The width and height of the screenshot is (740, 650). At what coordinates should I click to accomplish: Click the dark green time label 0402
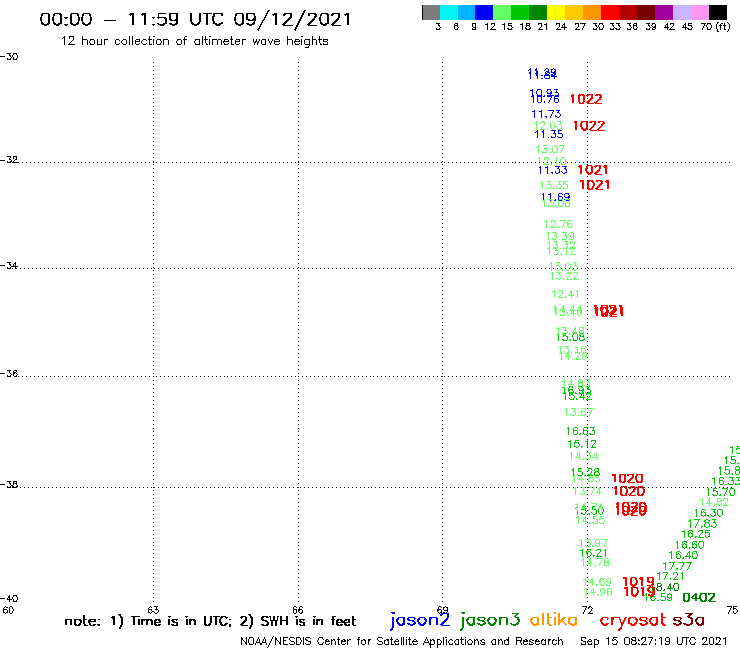699,598
